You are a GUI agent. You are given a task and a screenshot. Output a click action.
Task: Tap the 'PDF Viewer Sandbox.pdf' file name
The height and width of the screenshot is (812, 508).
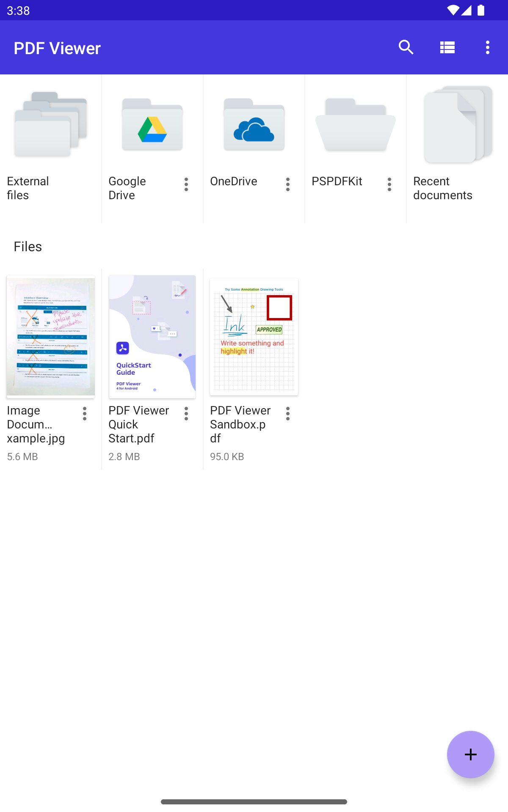tap(240, 424)
